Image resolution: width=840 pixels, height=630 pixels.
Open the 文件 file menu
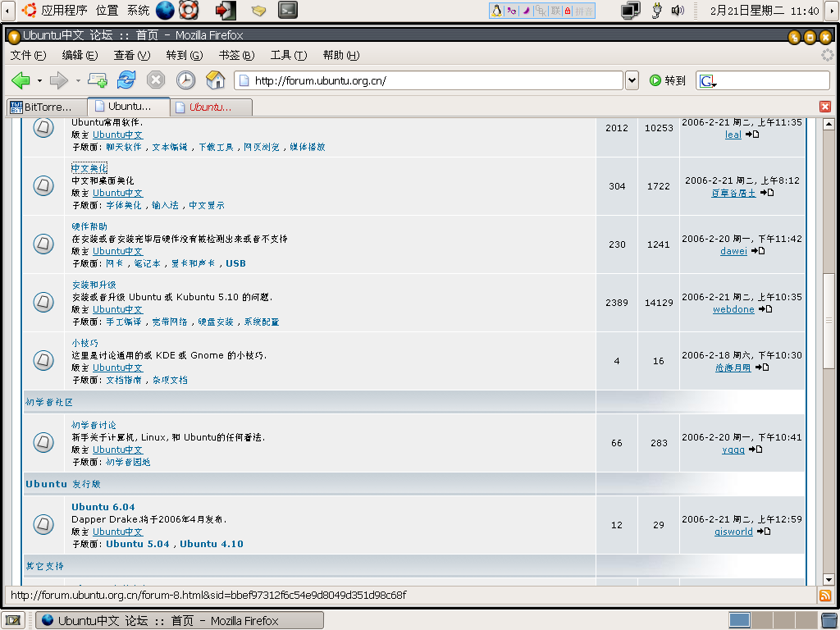29,55
